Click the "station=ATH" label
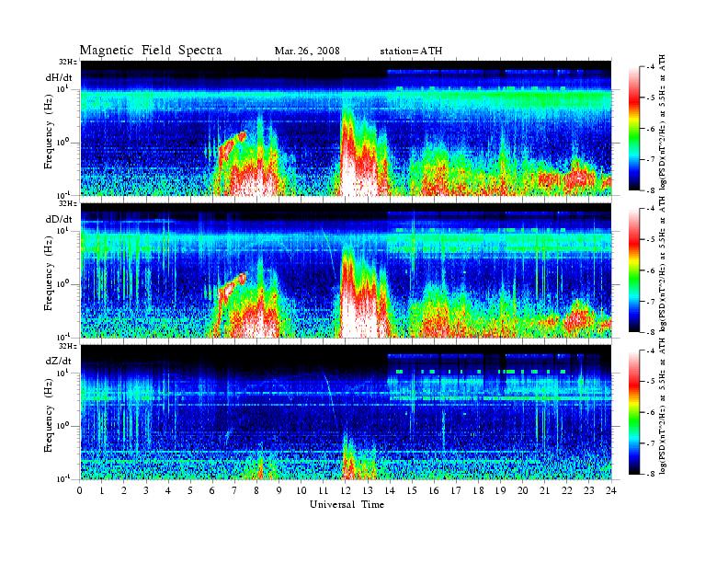Image resolution: width=728 pixels, height=563 pixels. pos(411,52)
